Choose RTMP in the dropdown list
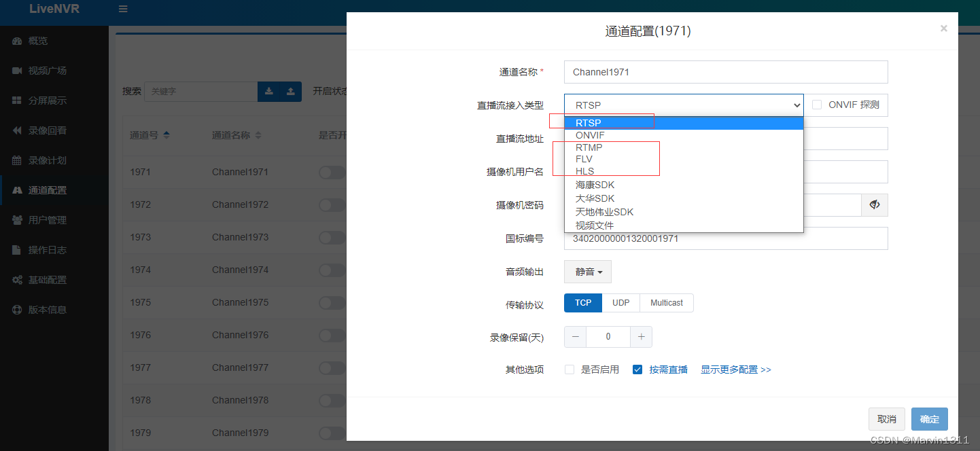This screenshot has height=451, width=980. (x=684, y=147)
